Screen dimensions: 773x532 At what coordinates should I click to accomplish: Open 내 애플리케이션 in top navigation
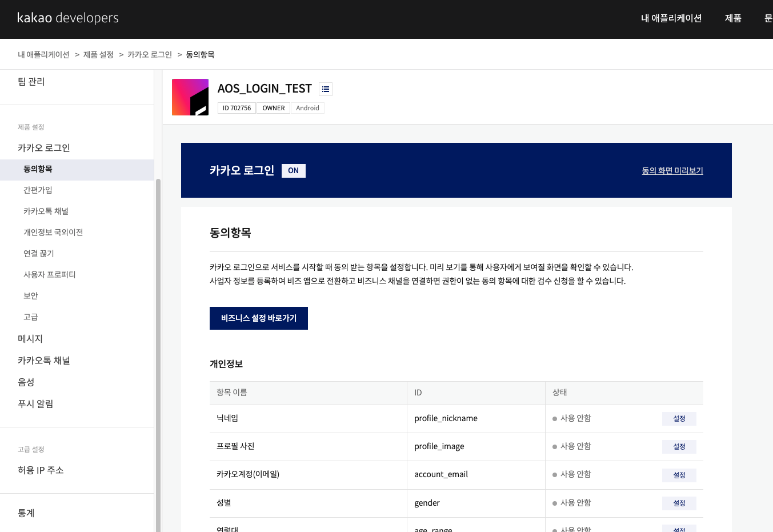pyautogui.click(x=671, y=18)
